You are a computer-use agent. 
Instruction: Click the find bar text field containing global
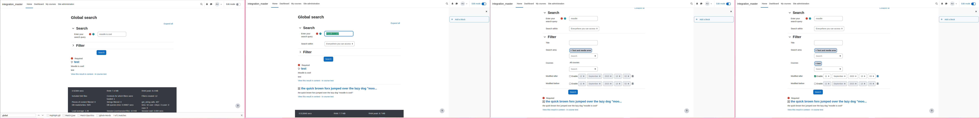pyautogui.click(x=18, y=115)
